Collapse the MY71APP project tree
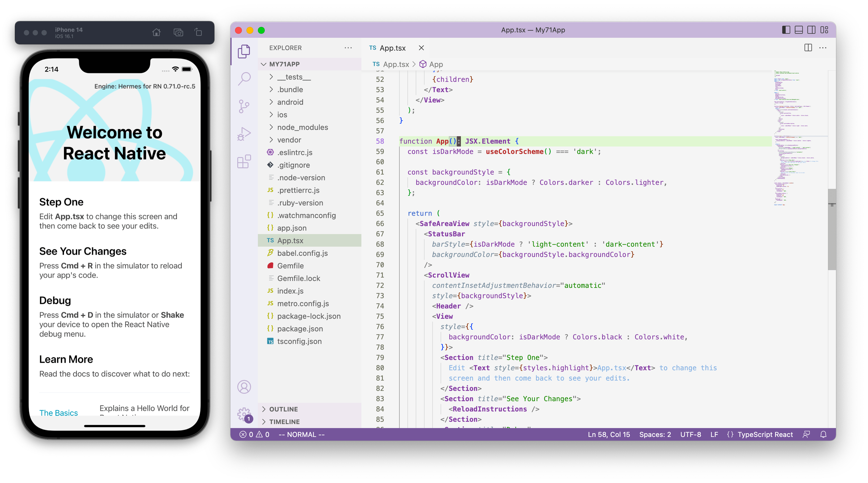 tap(284, 64)
